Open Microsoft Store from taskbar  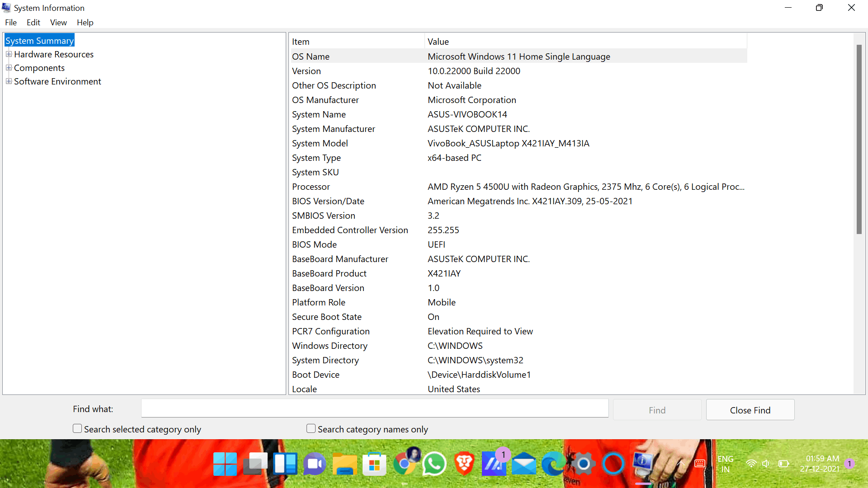point(374,464)
